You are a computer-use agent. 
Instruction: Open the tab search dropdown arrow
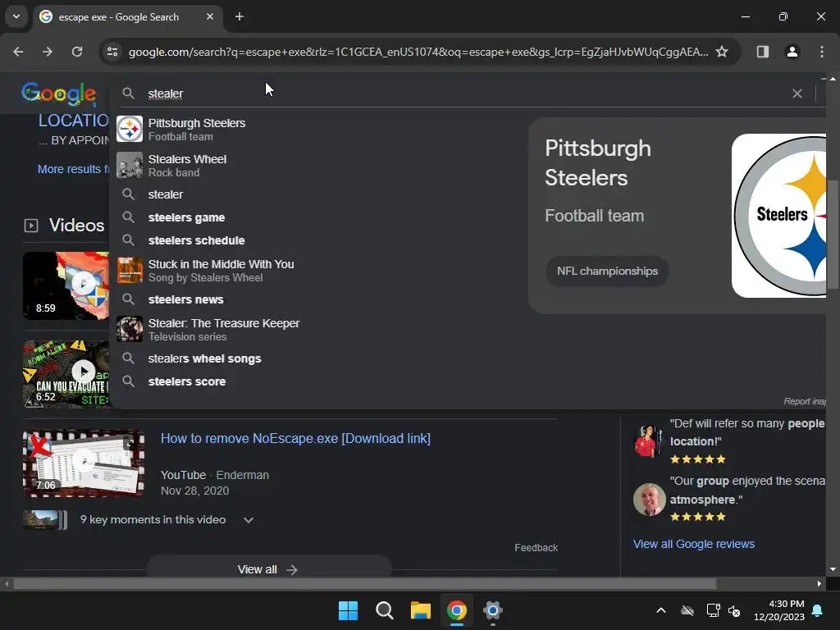point(16,16)
